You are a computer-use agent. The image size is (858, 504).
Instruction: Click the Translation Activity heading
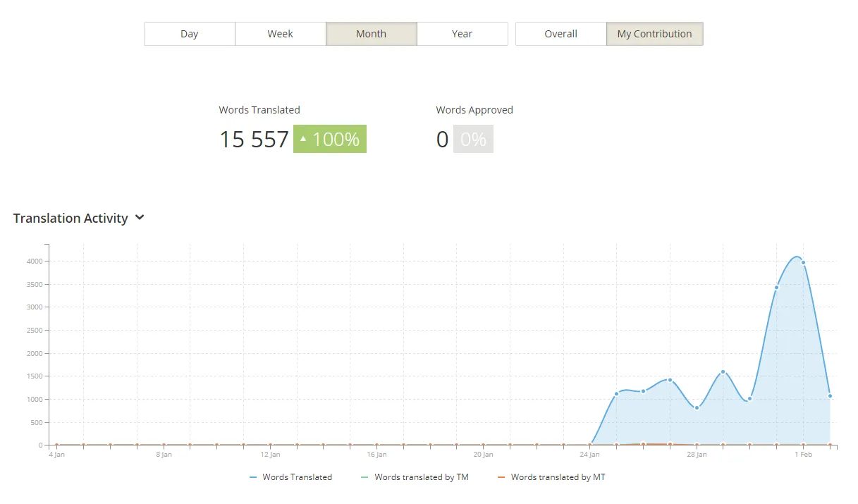71,219
